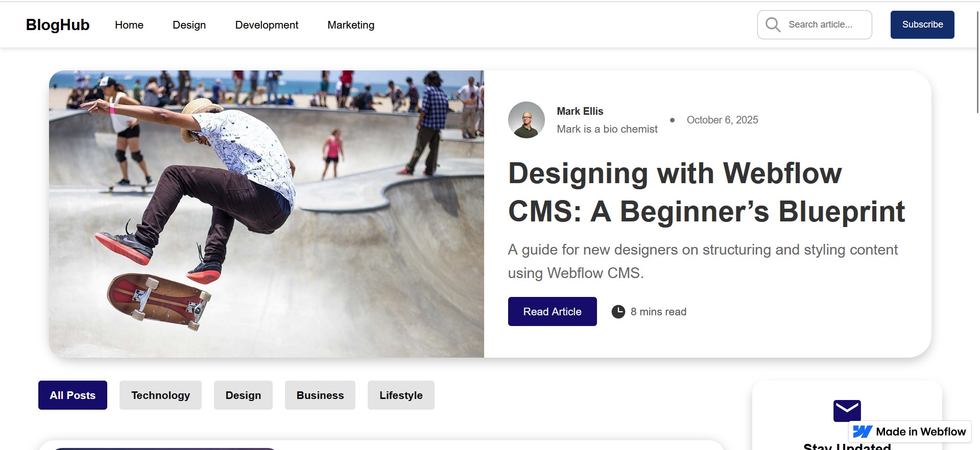Open the BlogHub logo home link
980x450 pixels.
(58, 24)
